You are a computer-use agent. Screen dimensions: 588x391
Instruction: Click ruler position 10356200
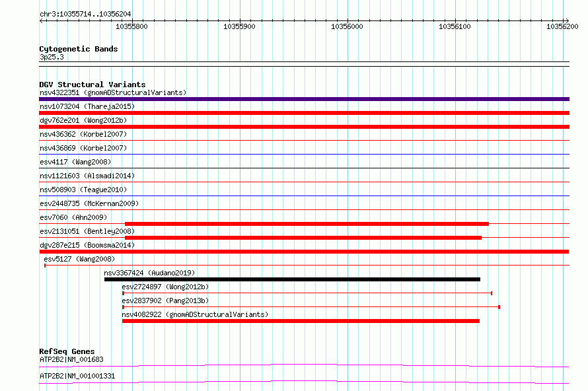[x=562, y=26]
